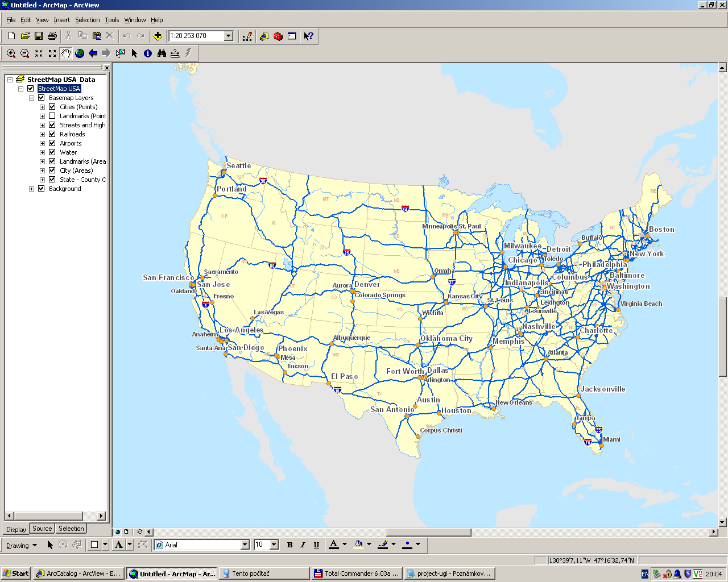This screenshot has height=582, width=728.
Task: Activate the Identify tool
Action: (x=148, y=53)
